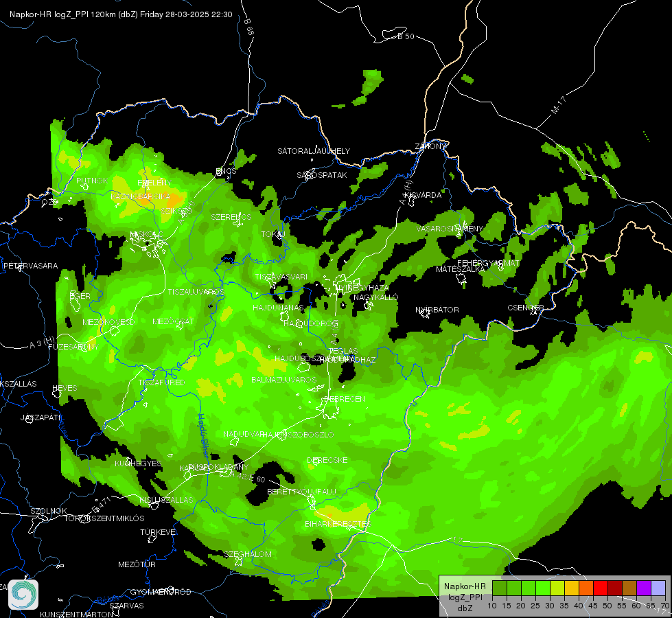The image size is (672, 618).
Task: Click the dbZ unit label in legend
Action: pos(465,608)
